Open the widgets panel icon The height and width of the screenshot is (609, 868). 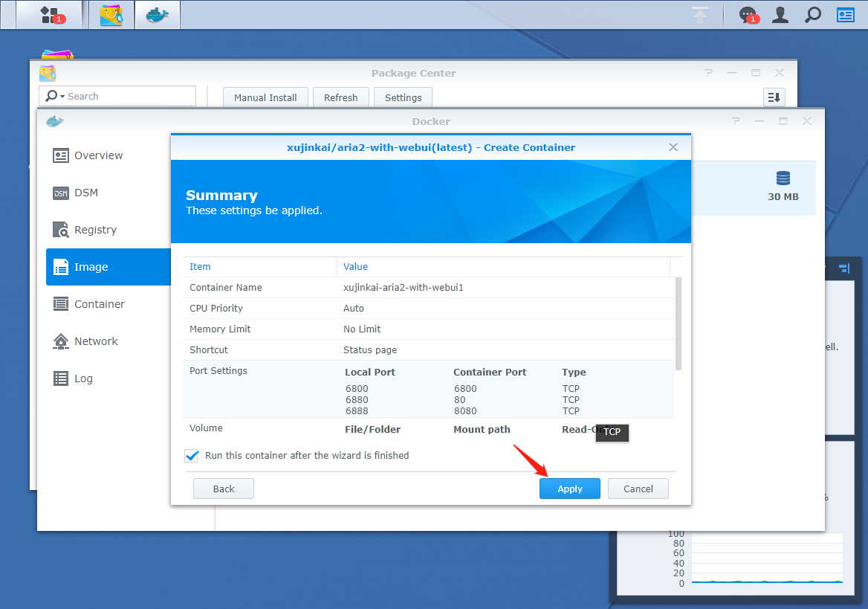point(845,15)
